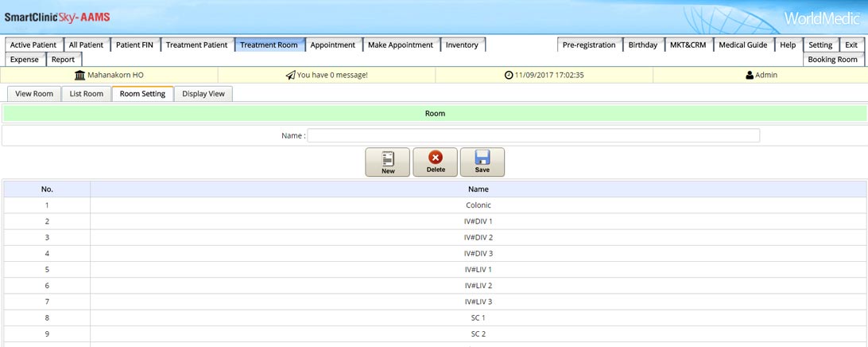This screenshot has height=347, width=868.
Task: Select the Display View tab
Action: coord(203,94)
